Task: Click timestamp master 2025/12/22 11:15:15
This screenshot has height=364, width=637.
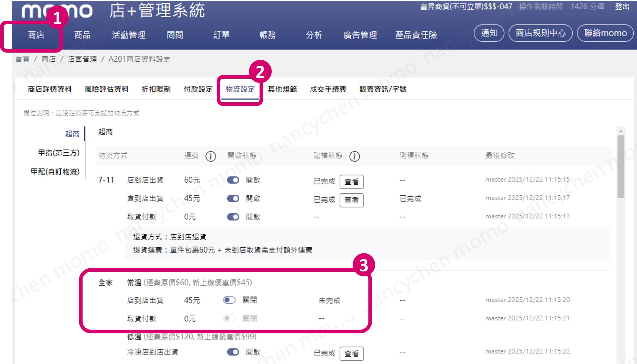Action: pos(528,179)
